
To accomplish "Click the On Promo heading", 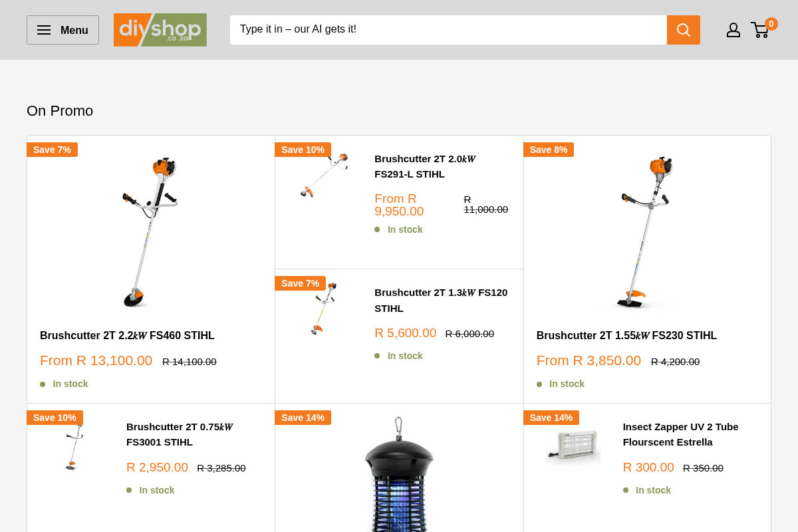I will pos(60,110).
